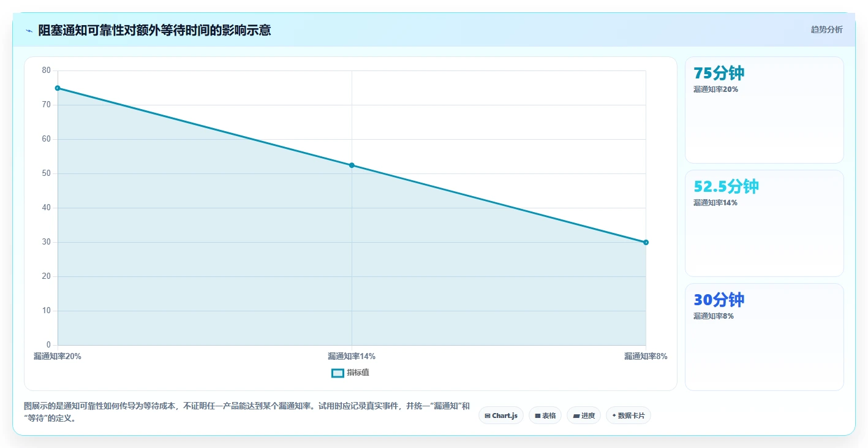Click x-axis label 漏通知率8%

click(x=646, y=356)
